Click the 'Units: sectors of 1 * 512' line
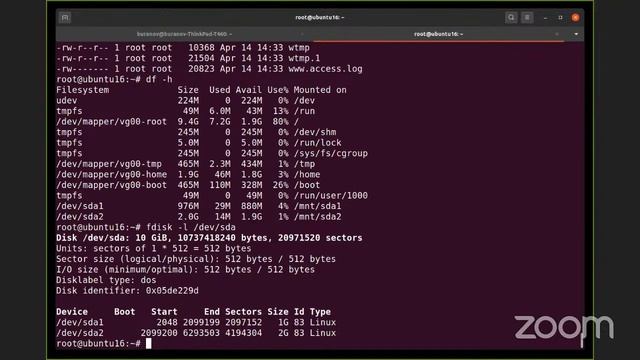The image size is (640, 360). [x=153, y=249]
